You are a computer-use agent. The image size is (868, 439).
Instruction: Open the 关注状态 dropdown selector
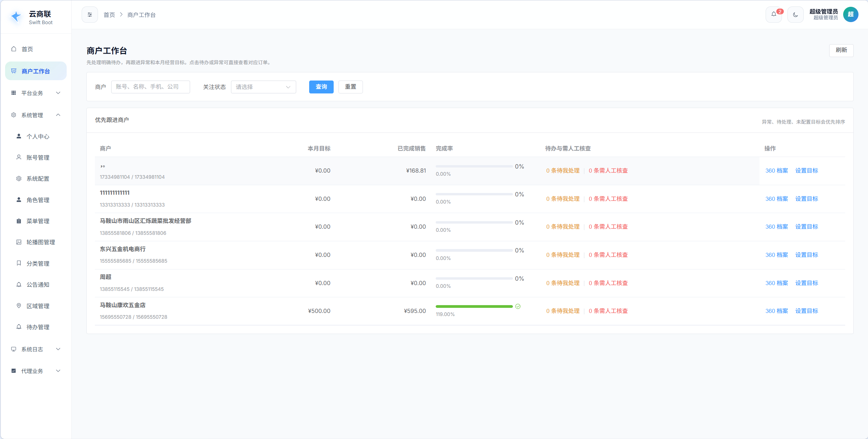click(263, 87)
